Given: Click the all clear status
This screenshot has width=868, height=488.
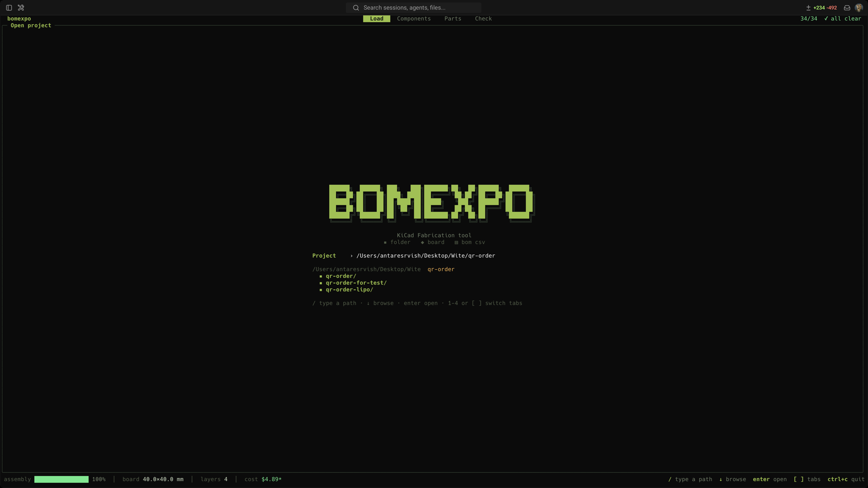Looking at the screenshot, I should coord(843,19).
